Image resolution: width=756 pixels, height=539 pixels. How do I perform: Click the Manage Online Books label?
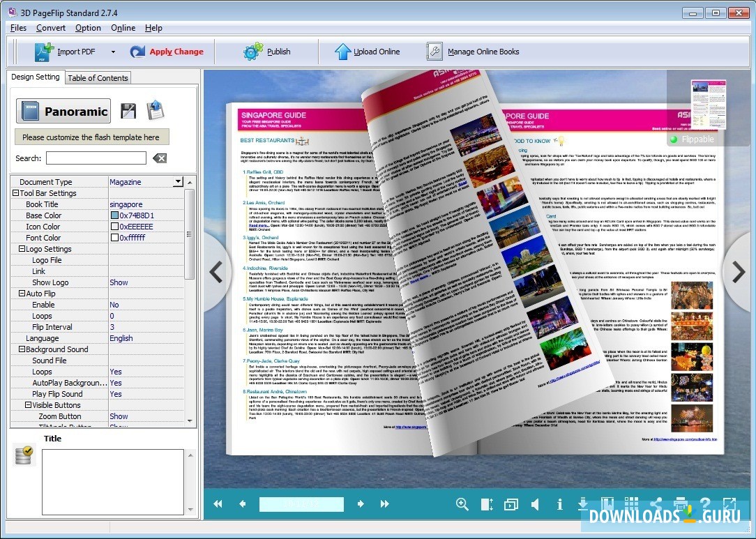coord(483,52)
